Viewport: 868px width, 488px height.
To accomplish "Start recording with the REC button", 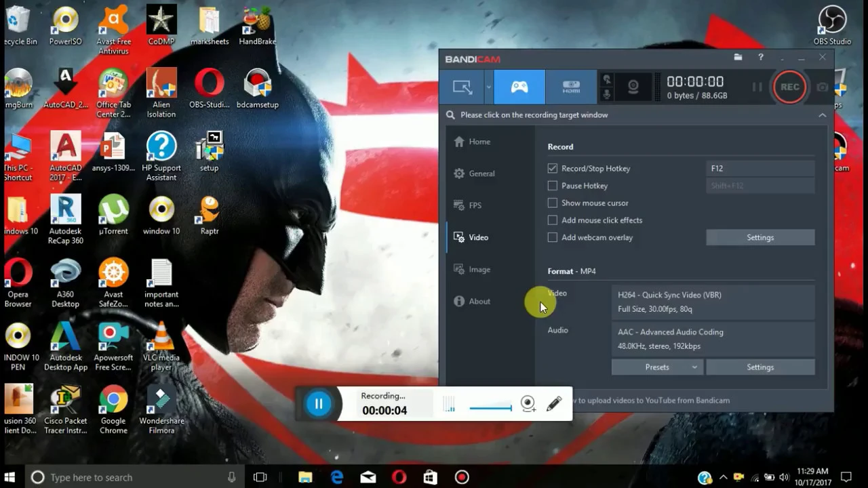I will [790, 87].
